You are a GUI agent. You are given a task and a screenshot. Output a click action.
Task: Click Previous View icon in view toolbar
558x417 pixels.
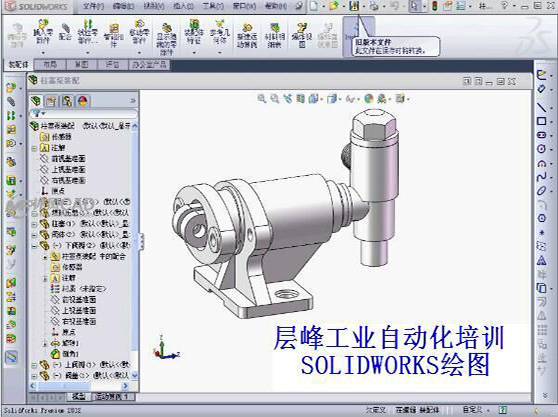288,99
